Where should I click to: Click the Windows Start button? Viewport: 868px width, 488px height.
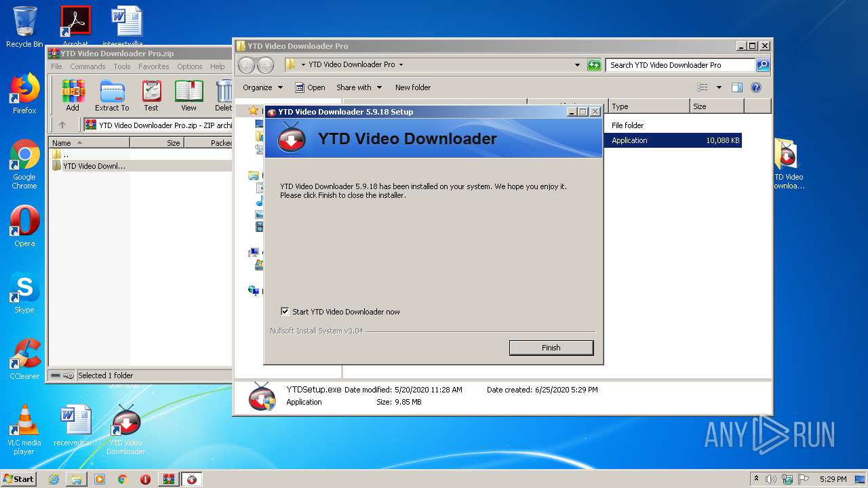19,479
